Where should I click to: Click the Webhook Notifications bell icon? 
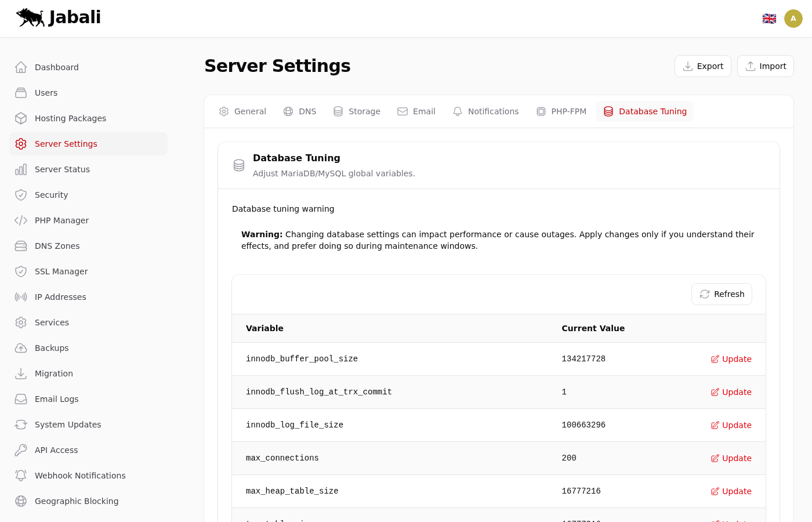pyautogui.click(x=21, y=476)
